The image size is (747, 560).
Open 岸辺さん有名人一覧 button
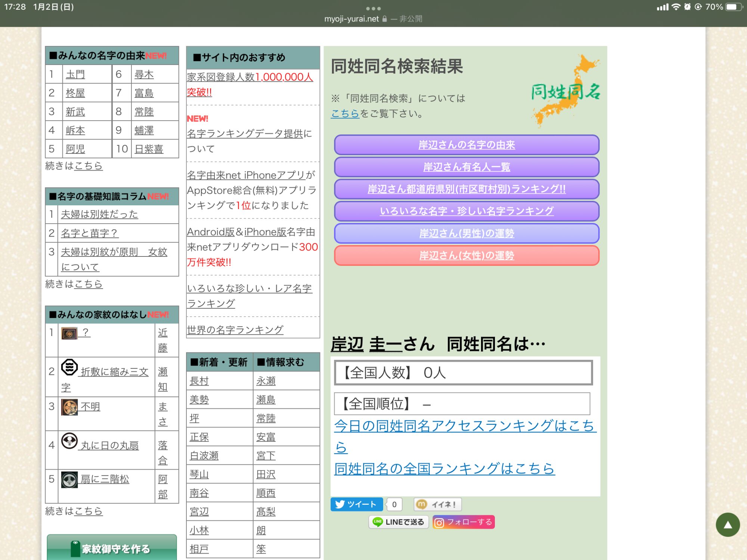[x=467, y=167]
